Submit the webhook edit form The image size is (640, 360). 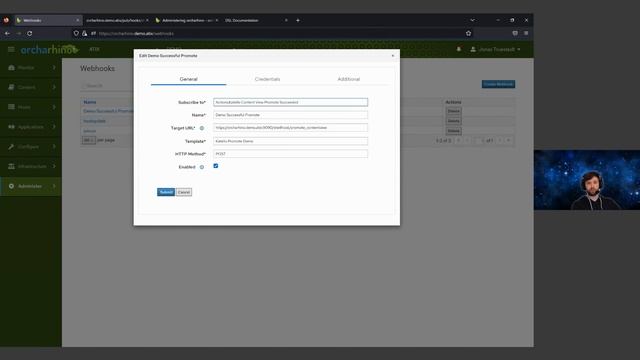pos(166,192)
